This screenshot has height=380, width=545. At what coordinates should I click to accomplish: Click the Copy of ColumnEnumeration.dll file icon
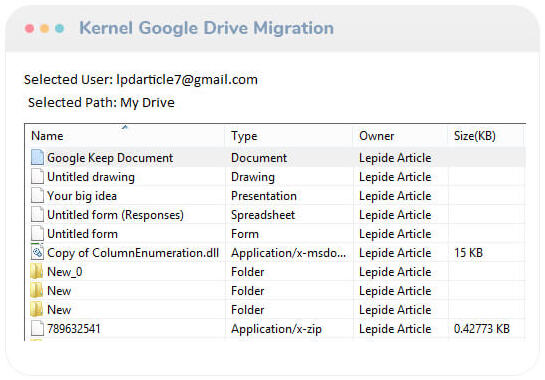pyautogui.click(x=37, y=252)
